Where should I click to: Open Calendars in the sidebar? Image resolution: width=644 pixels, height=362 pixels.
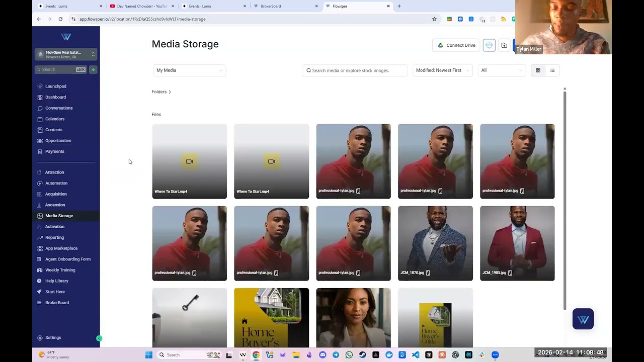point(55,119)
